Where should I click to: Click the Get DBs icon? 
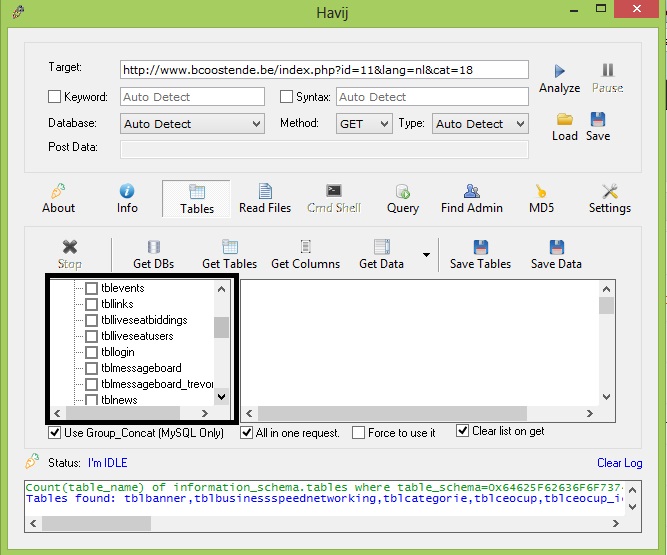(x=154, y=247)
